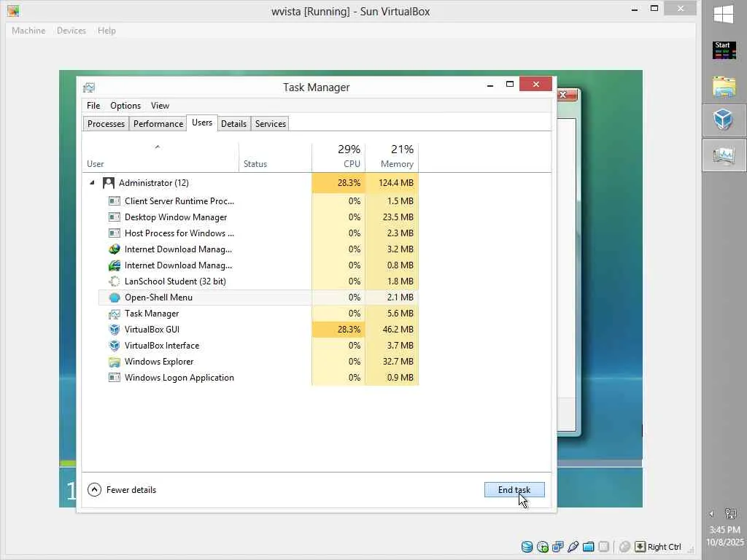Sort by the Memory column header
Image resolution: width=747 pixels, height=560 pixels.
pos(392,157)
